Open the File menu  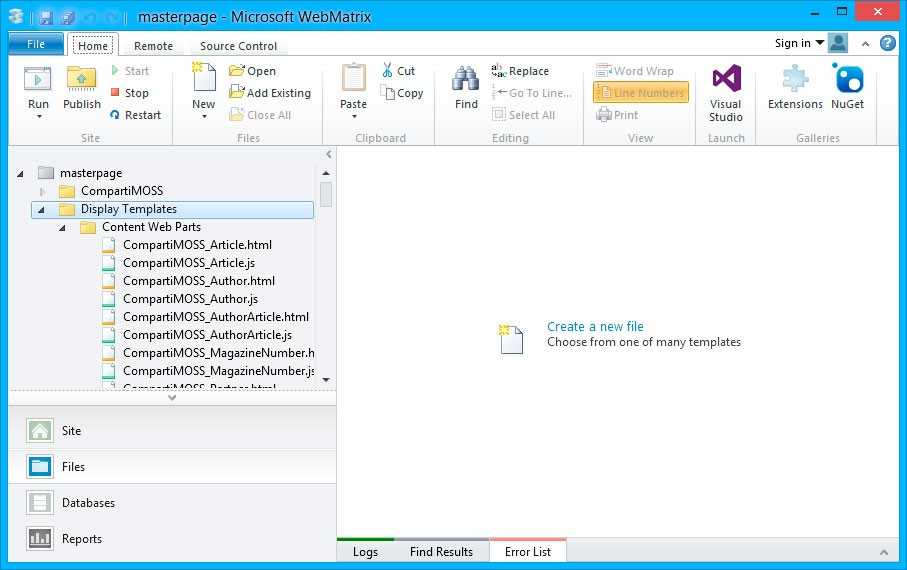pos(36,44)
